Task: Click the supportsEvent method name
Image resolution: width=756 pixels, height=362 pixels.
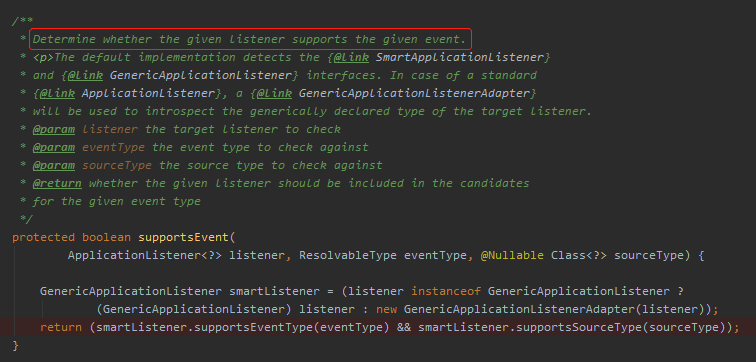Action: point(184,238)
